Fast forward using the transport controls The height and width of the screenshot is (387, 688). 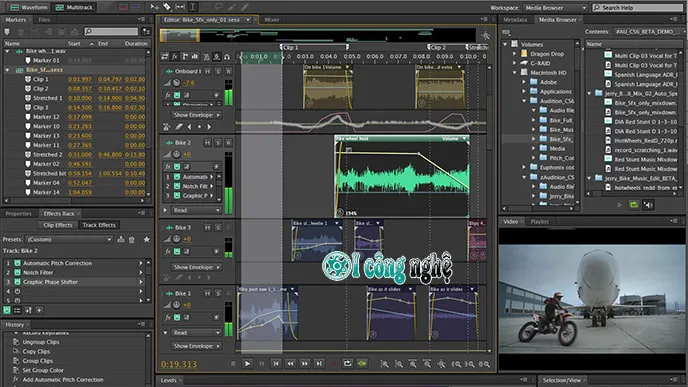[305, 363]
